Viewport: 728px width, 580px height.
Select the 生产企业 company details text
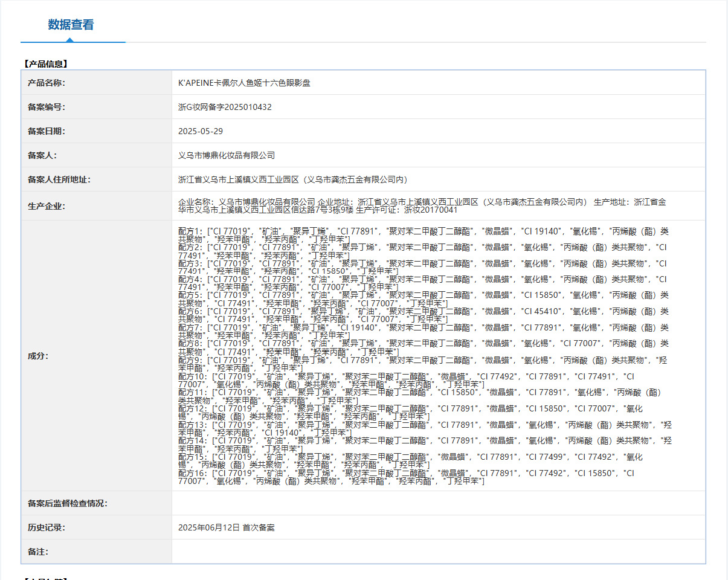[423, 206]
